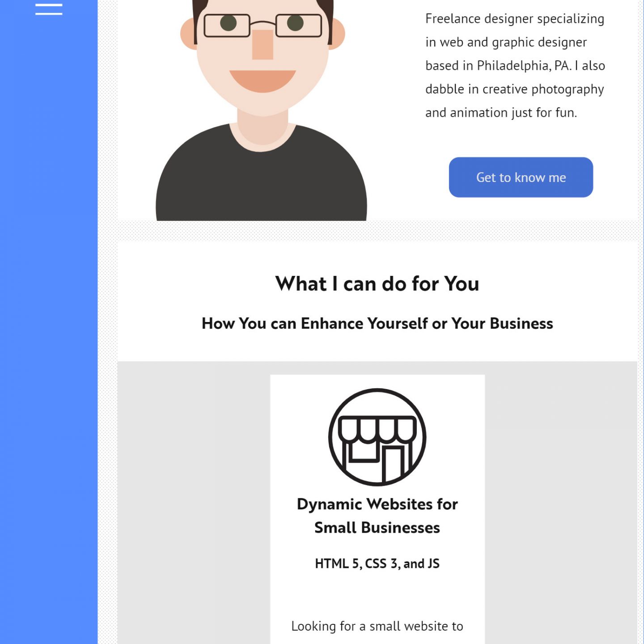Viewport: 644px width, 644px height.
Task: Click the avatar's nose
Action: (x=263, y=44)
